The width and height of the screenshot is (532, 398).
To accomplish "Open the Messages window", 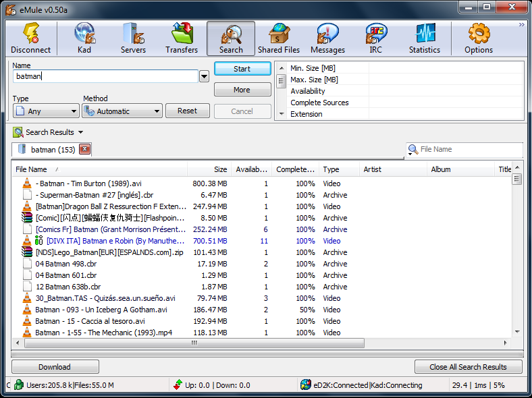I will tap(327, 38).
